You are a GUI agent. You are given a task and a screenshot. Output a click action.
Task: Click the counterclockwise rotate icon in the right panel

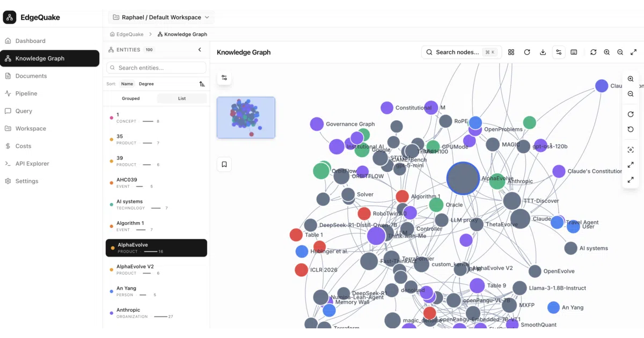[631, 129]
